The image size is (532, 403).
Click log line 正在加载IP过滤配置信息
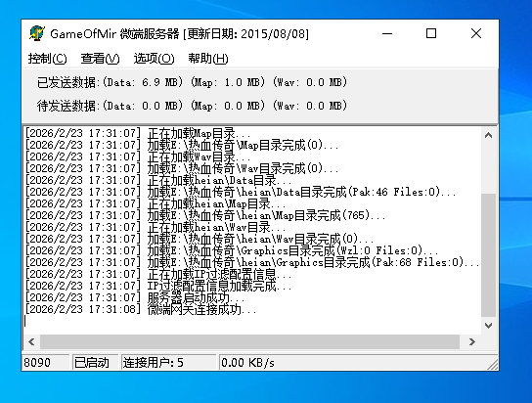158,274
